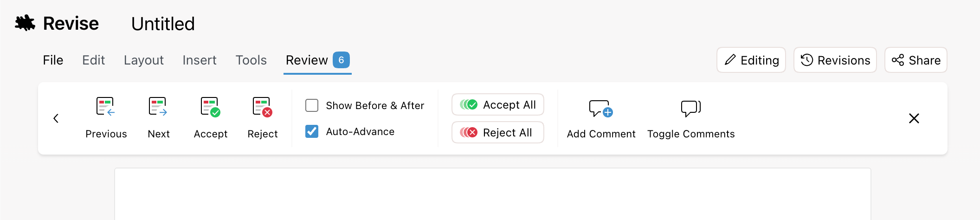Click the Reject All button
Viewport: 980px width, 220px height.
497,132
